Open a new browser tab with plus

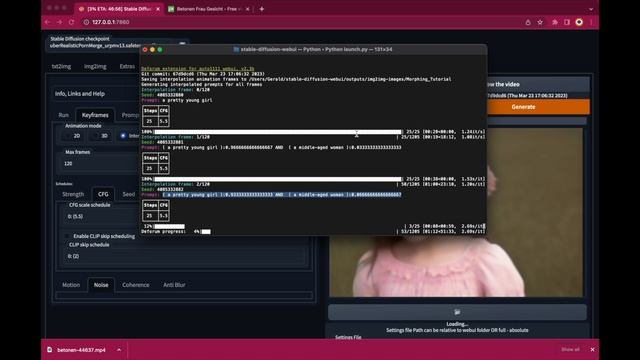262,9
